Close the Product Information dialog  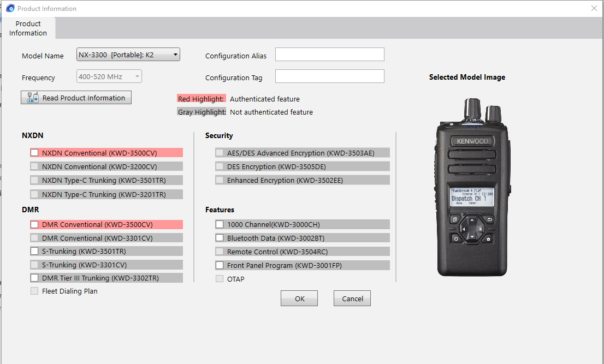point(594,8)
